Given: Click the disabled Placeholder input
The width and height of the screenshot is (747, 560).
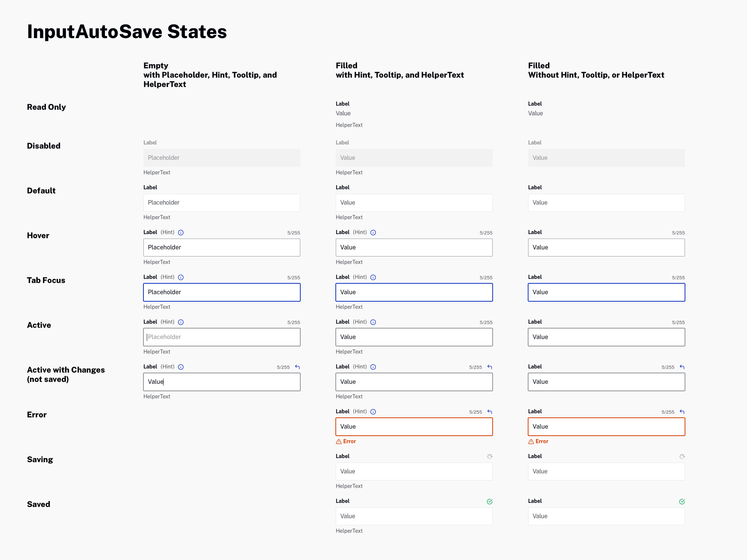Looking at the screenshot, I should point(221,158).
